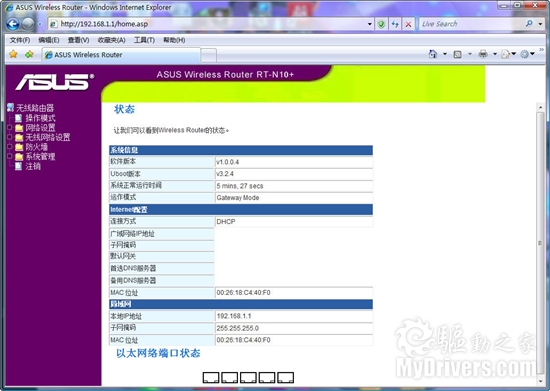Screen dimensions: 550x391
Task: Open the search provider dropdown arrow
Action: [x=540, y=24]
